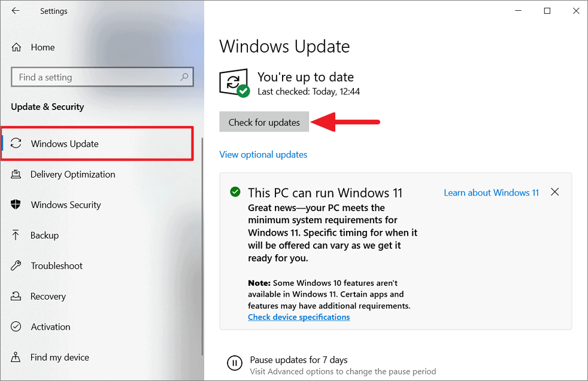588x381 pixels.
Task: Open Check device specifications link
Action: [299, 317]
